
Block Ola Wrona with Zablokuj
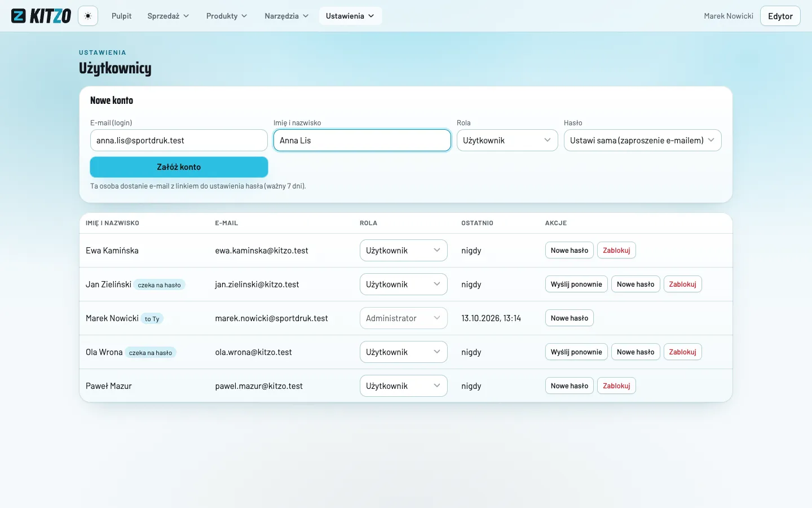coord(683,352)
